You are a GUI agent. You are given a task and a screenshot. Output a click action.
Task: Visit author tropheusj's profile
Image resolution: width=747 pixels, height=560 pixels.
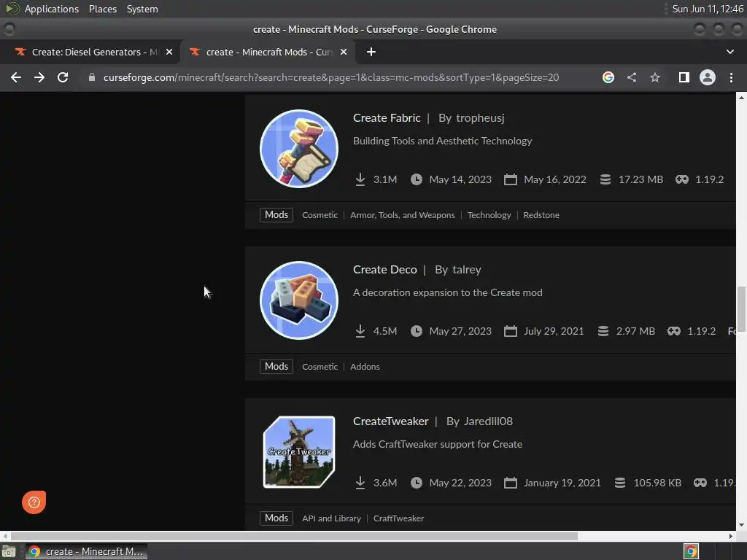coord(480,118)
